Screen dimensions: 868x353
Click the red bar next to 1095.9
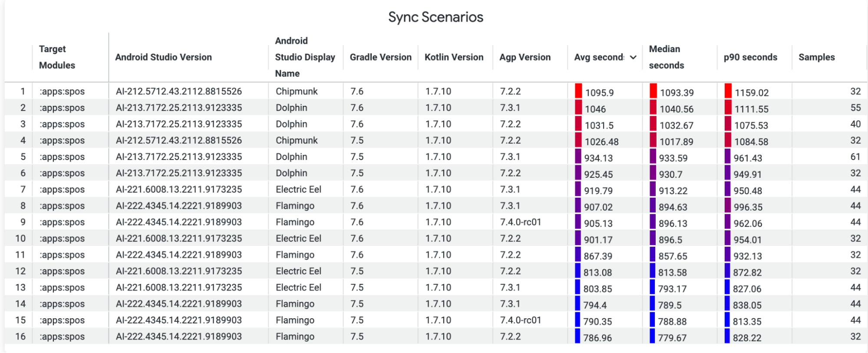578,91
